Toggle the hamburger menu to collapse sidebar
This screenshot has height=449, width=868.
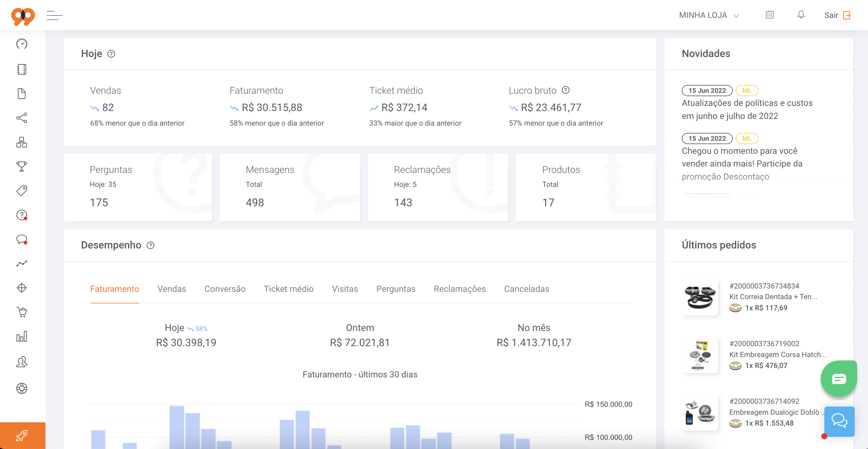[x=54, y=15]
